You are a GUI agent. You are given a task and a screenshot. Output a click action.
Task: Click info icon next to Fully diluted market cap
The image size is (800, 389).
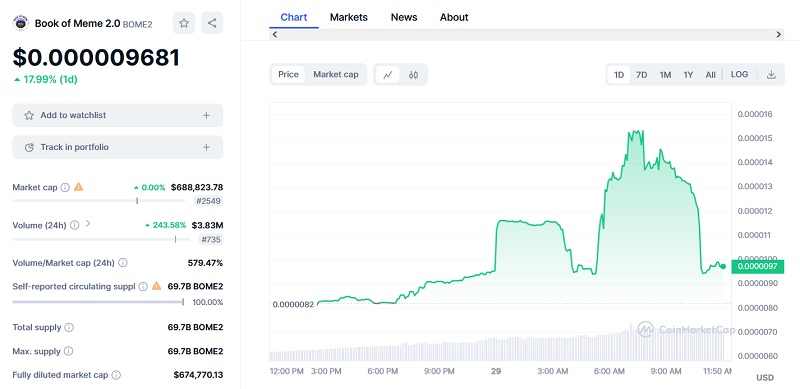tap(116, 375)
